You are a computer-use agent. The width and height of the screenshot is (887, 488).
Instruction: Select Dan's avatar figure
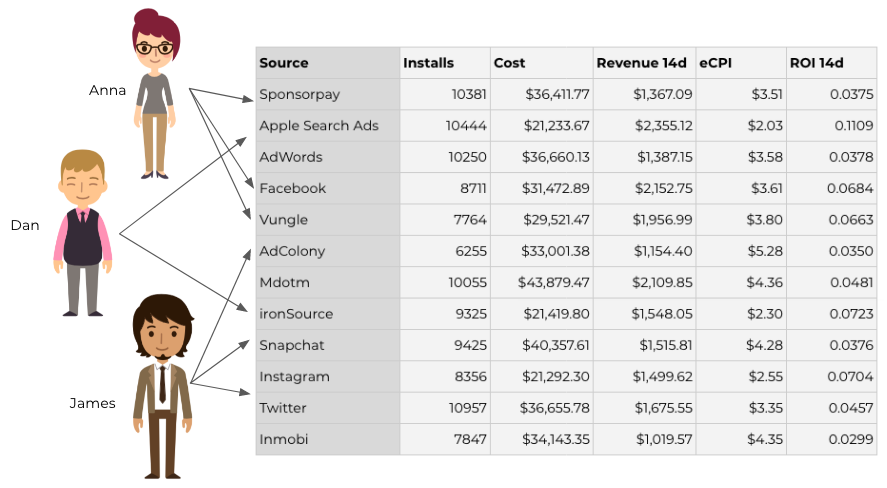[x=82, y=232]
